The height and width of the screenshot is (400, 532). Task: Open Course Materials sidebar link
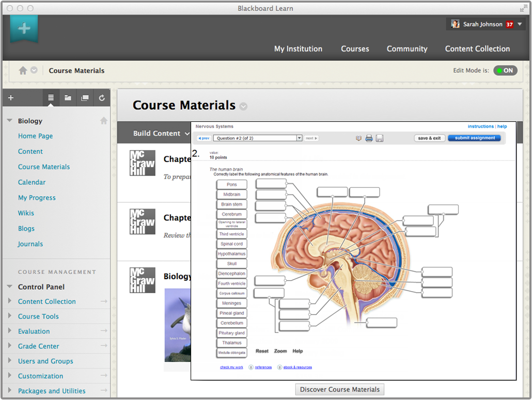coord(44,167)
